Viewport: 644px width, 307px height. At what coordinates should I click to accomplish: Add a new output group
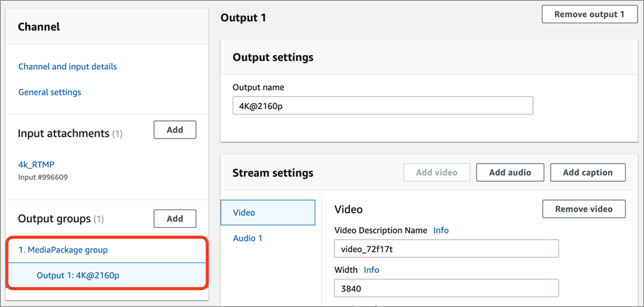(x=175, y=219)
